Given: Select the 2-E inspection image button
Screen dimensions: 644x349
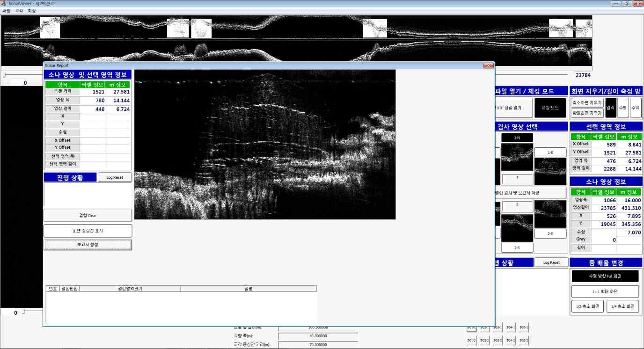Looking at the screenshot, I should point(550,233).
